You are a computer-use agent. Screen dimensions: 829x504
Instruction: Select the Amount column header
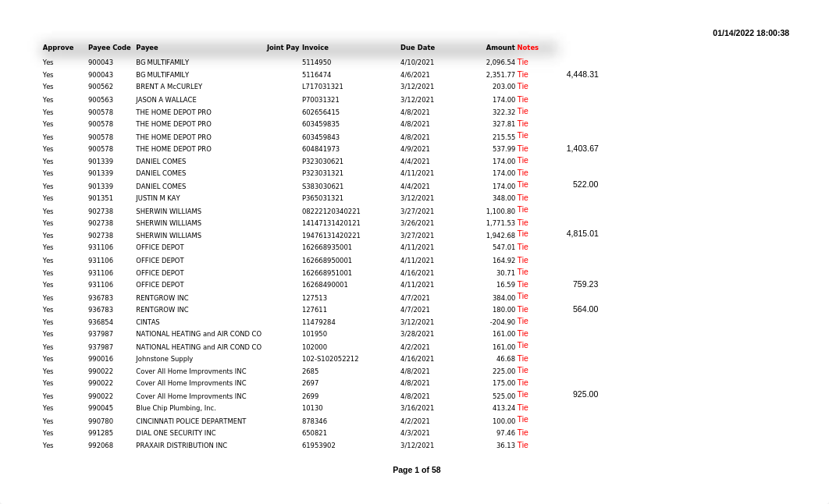pos(500,48)
